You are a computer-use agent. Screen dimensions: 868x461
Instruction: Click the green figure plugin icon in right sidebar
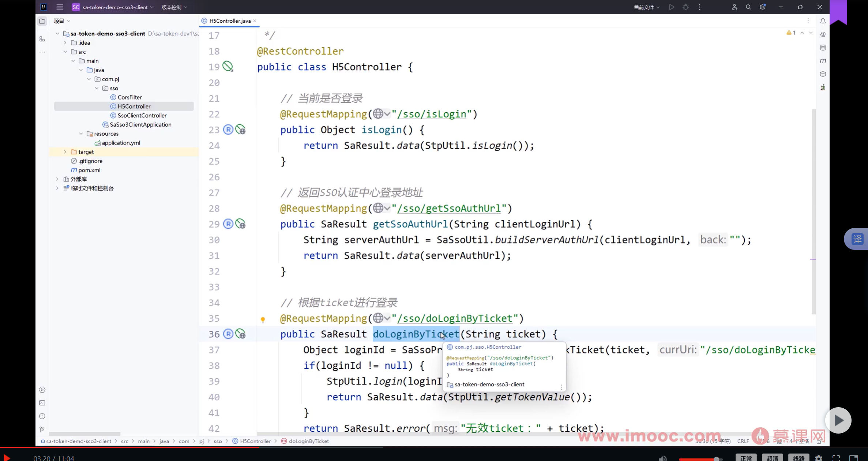(x=823, y=87)
